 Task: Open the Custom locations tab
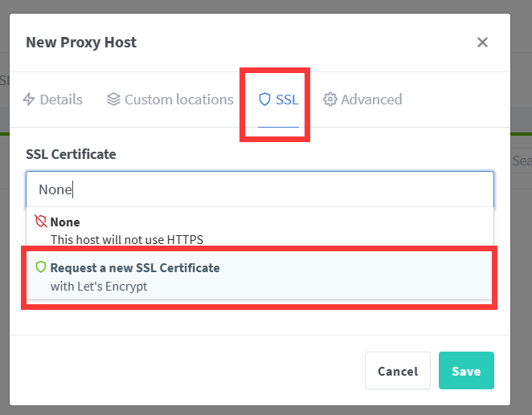[178, 100]
